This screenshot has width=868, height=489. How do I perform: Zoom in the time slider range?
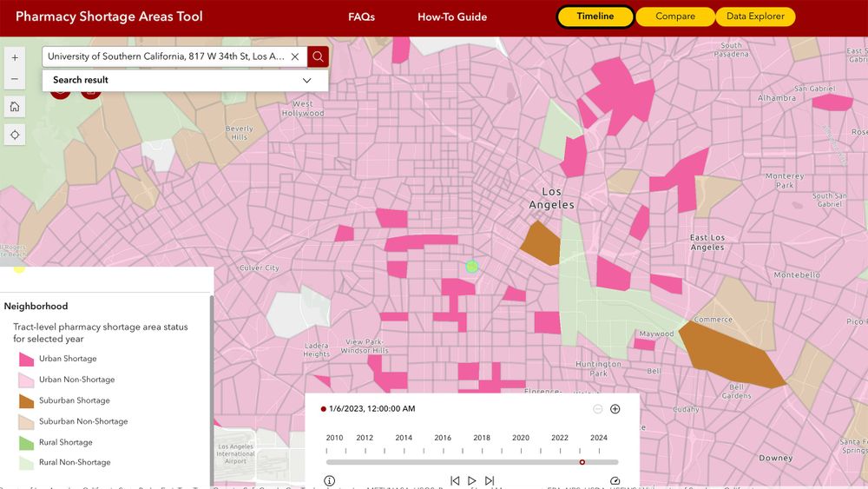(615, 409)
